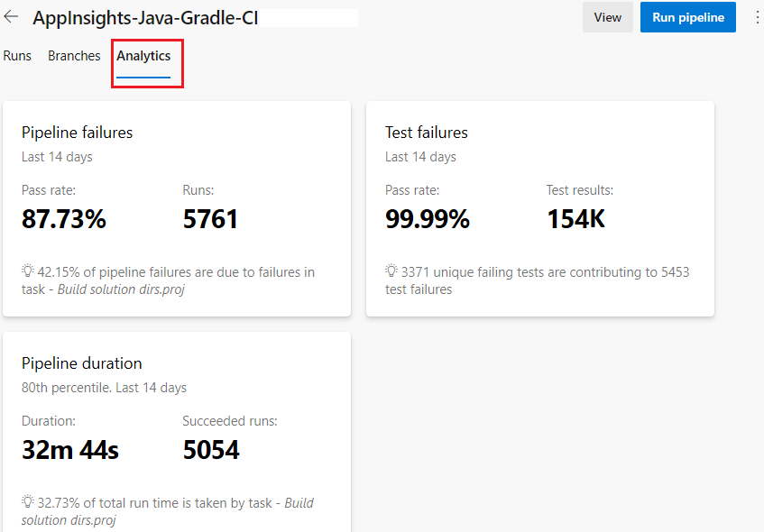Viewport: 764px width, 532px height.
Task: Open the Pipeline duration card title
Action: pos(82,363)
